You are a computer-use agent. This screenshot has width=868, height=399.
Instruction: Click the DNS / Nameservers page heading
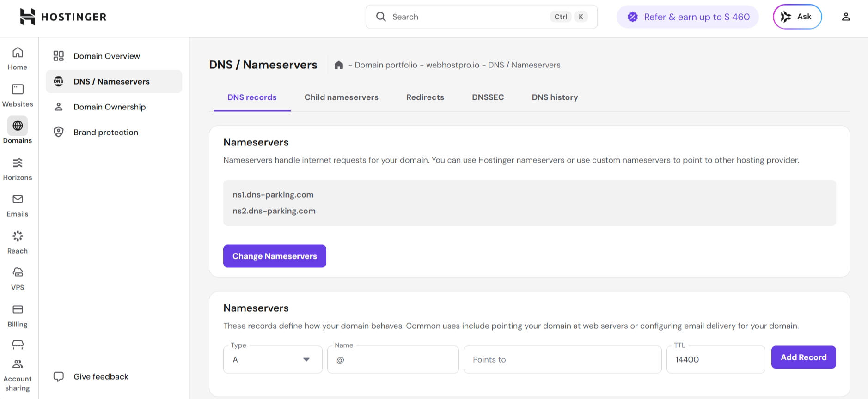[x=263, y=65]
